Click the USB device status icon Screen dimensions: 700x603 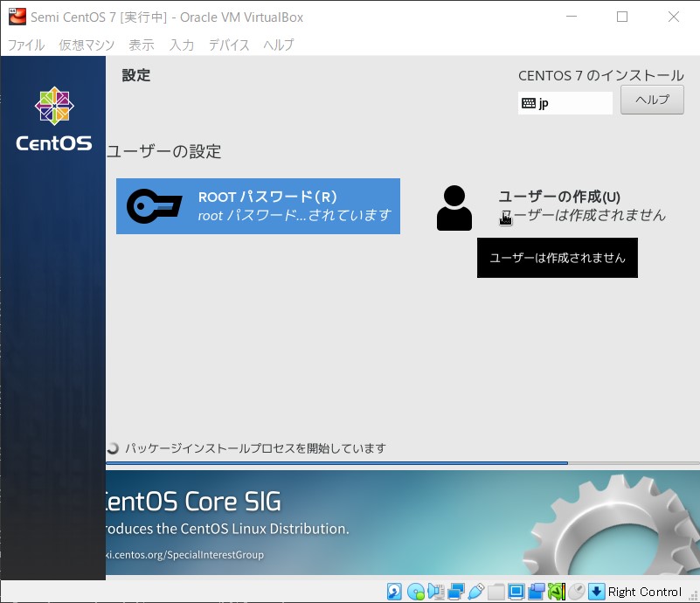[x=476, y=592]
